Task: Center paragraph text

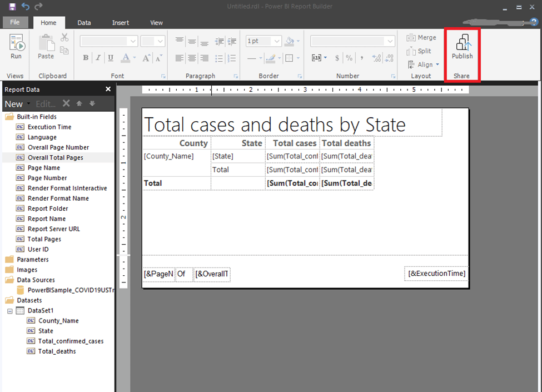Action: tap(192, 58)
